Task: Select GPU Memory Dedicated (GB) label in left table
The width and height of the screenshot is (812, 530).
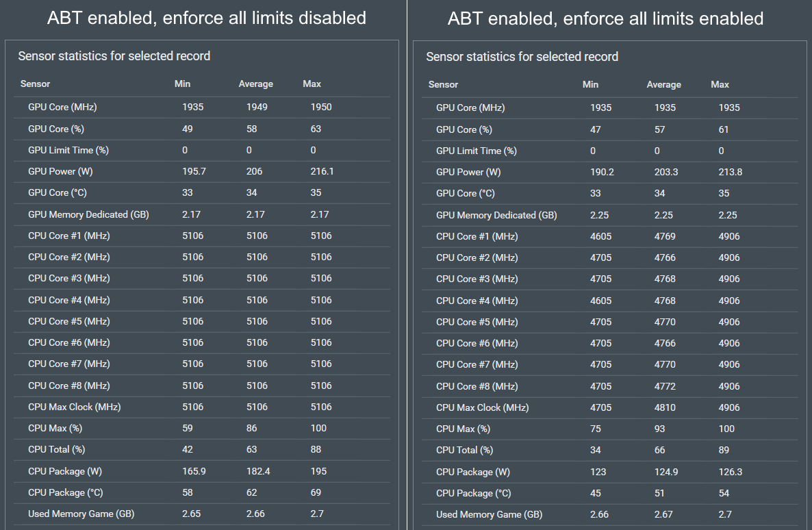Action: (x=88, y=214)
